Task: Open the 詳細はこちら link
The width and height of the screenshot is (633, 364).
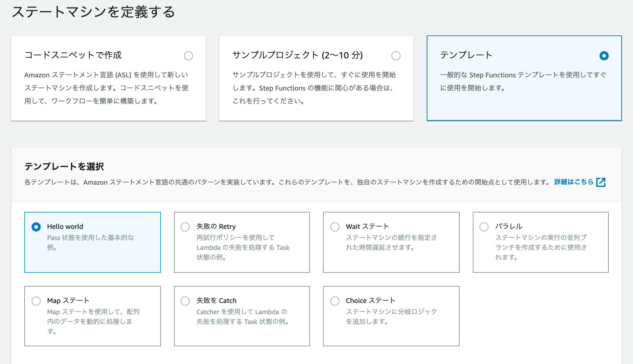Action: pyautogui.click(x=574, y=182)
